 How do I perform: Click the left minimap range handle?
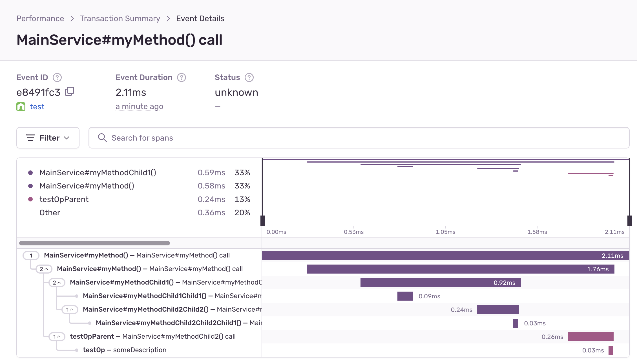point(263,220)
